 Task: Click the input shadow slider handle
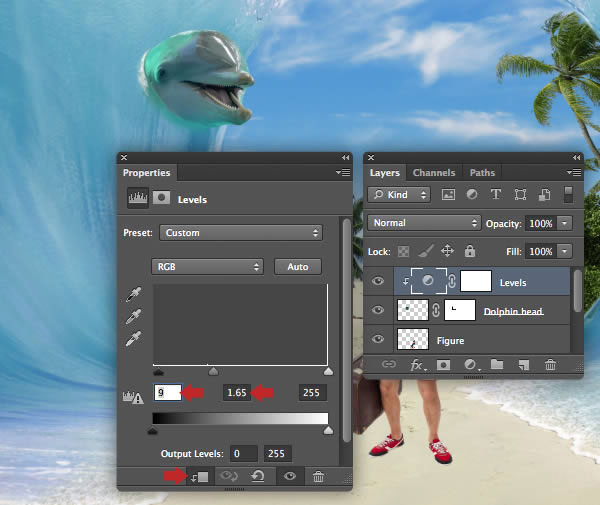coord(158,371)
